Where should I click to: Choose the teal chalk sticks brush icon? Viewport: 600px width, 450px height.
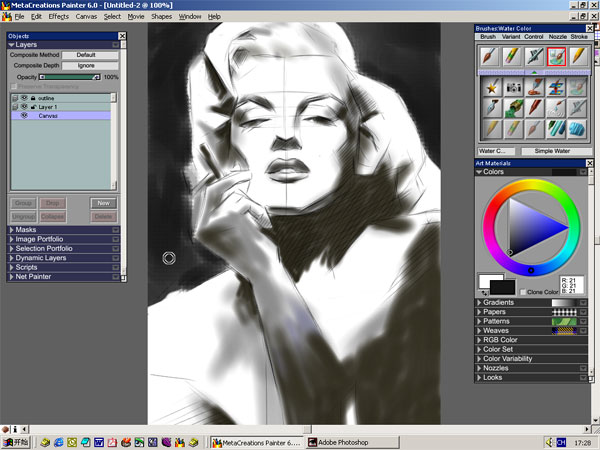(x=556, y=129)
